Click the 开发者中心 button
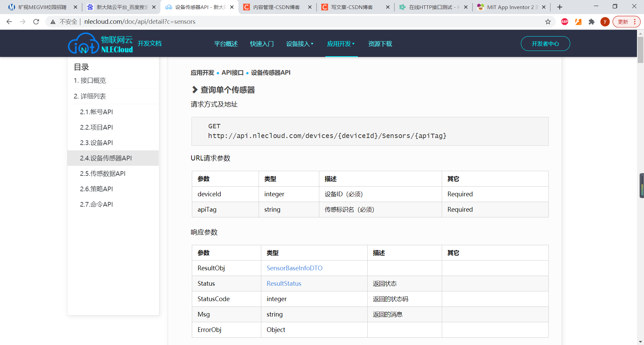The height and width of the screenshot is (345, 644). 545,44
